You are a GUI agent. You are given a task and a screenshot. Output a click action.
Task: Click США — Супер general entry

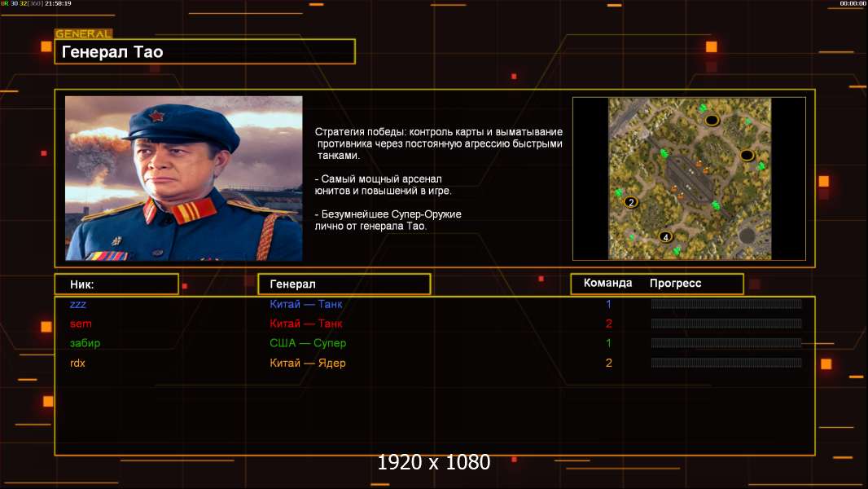coord(308,343)
